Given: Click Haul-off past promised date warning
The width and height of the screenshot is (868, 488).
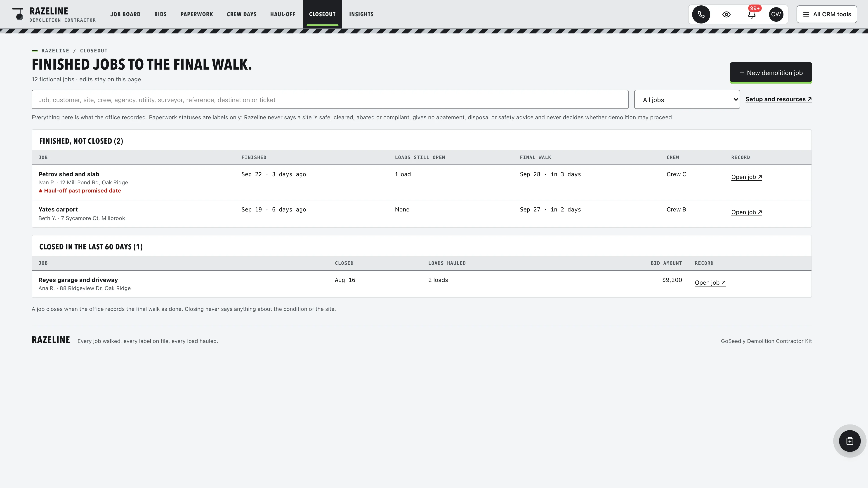Looking at the screenshot, I should pos(80,191).
